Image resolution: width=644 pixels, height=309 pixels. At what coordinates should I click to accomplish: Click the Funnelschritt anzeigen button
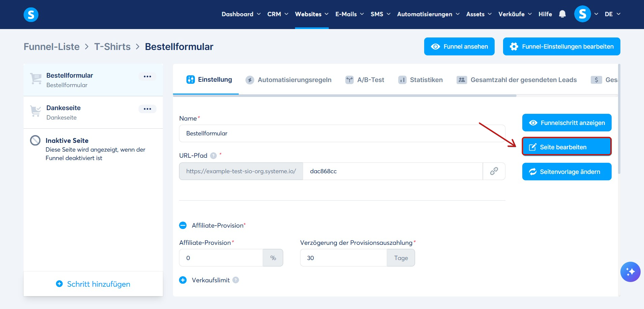tap(567, 123)
